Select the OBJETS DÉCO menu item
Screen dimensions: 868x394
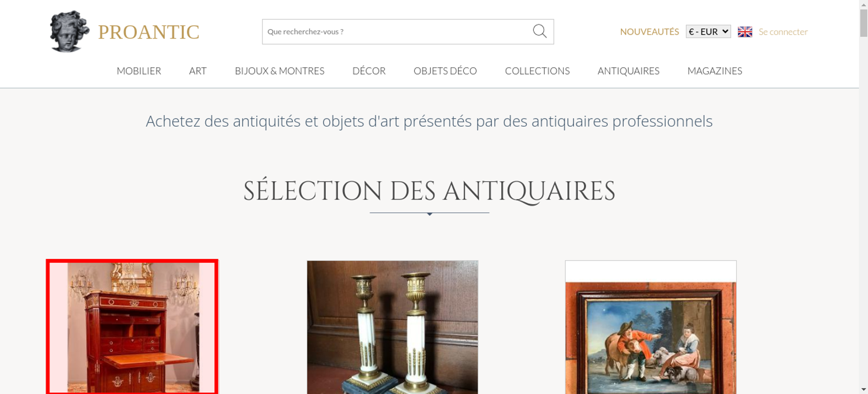tap(445, 71)
